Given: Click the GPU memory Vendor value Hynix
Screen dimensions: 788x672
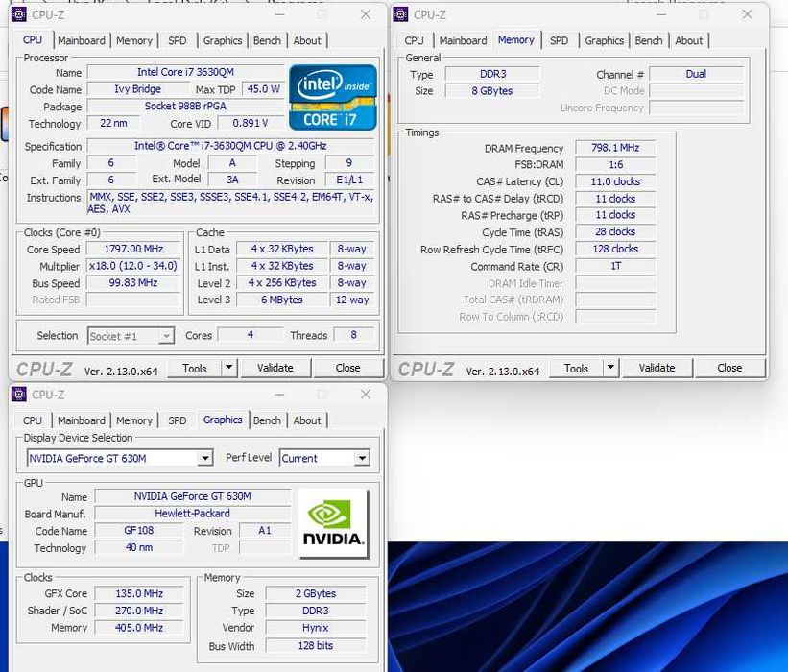Looking at the screenshot, I should point(315,628).
